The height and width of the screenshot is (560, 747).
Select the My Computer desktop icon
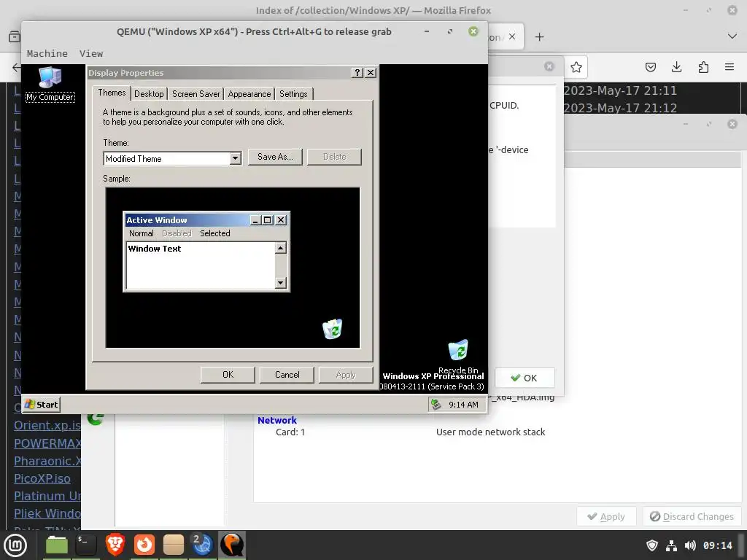pyautogui.click(x=50, y=85)
